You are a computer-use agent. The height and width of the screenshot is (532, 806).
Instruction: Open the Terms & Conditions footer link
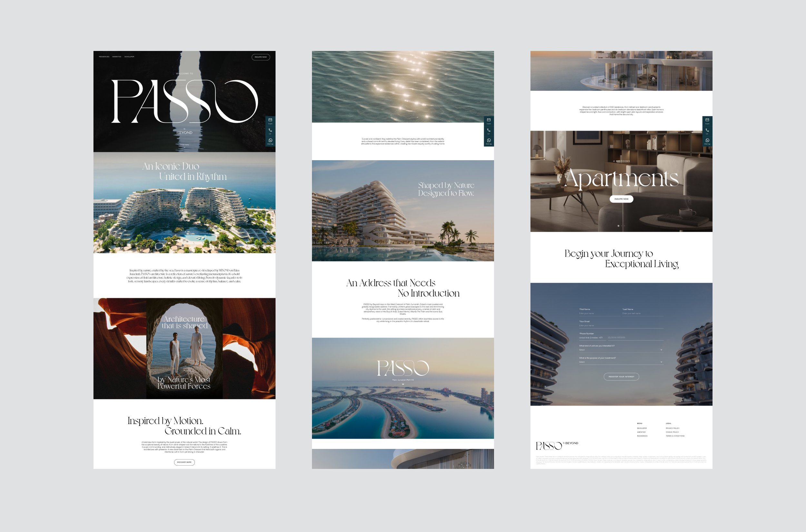675,436
